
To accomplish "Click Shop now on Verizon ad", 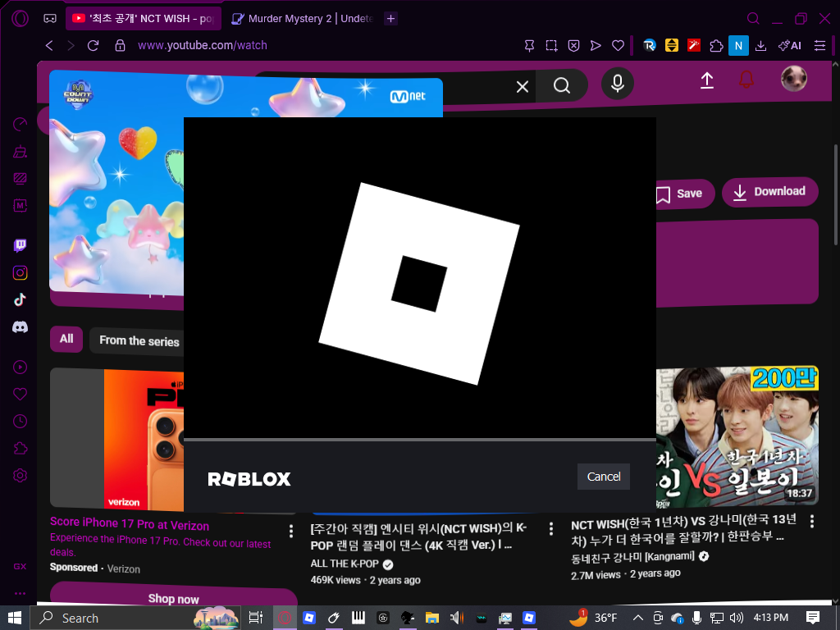I will 174,598.
